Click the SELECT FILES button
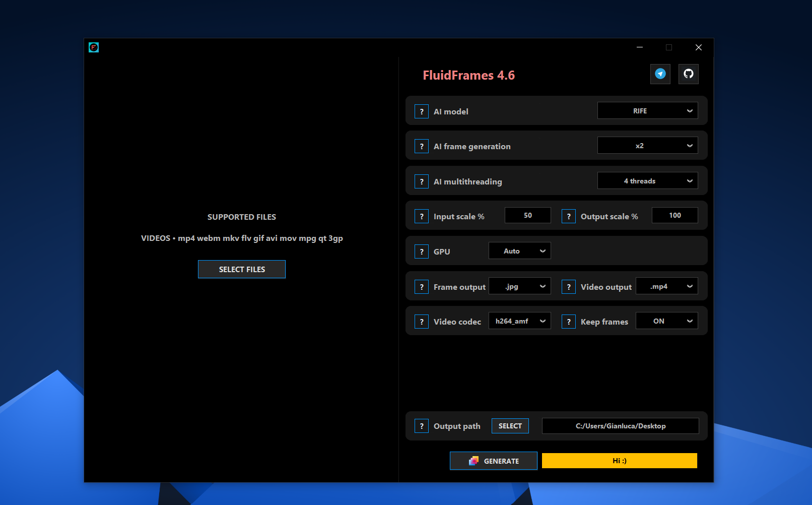This screenshot has width=812, height=505. (242, 269)
